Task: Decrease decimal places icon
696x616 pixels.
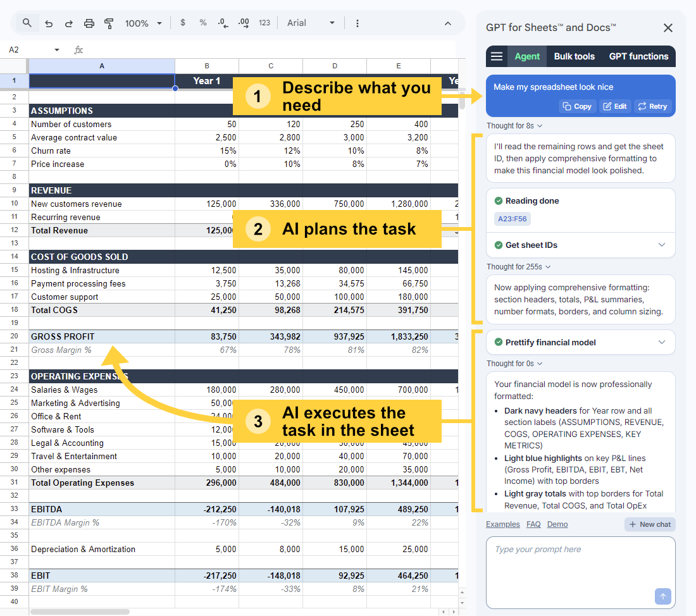Action: pyautogui.click(x=223, y=23)
